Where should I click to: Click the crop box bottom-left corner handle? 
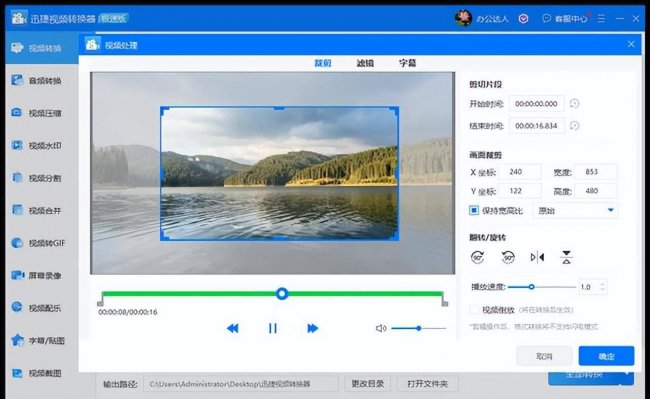[x=164, y=236]
